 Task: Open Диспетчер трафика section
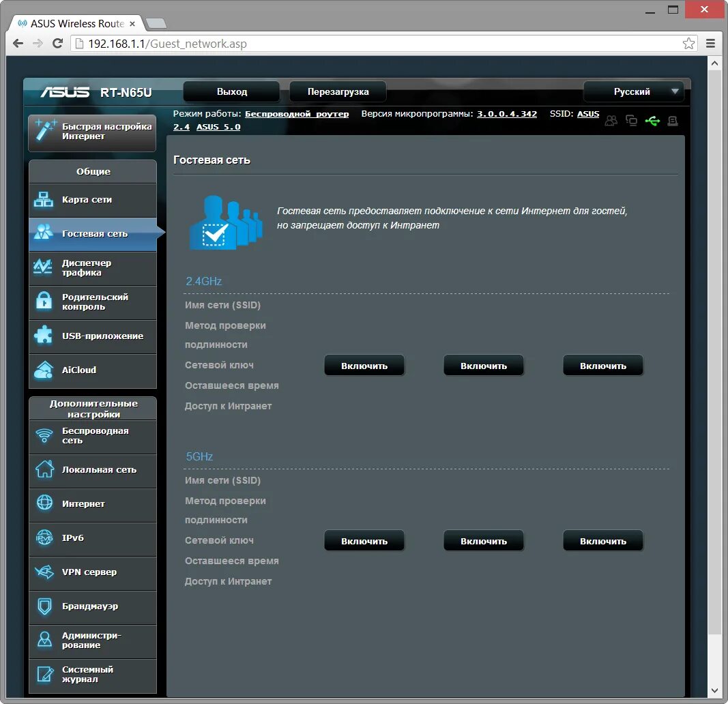[x=92, y=268]
